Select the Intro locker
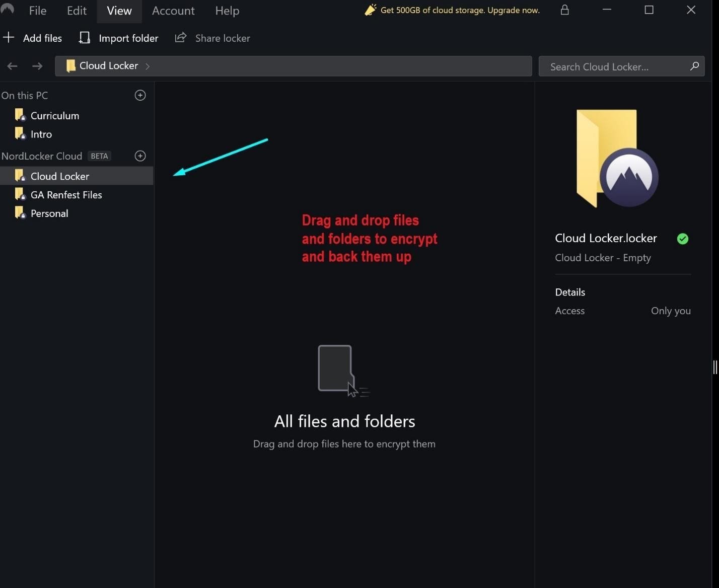This screenshot has width=719, height=588. [x=77, y=134]
